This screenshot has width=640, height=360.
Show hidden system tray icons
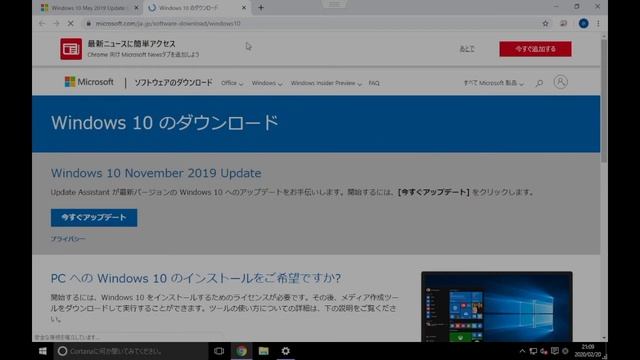tap(522, 351)
